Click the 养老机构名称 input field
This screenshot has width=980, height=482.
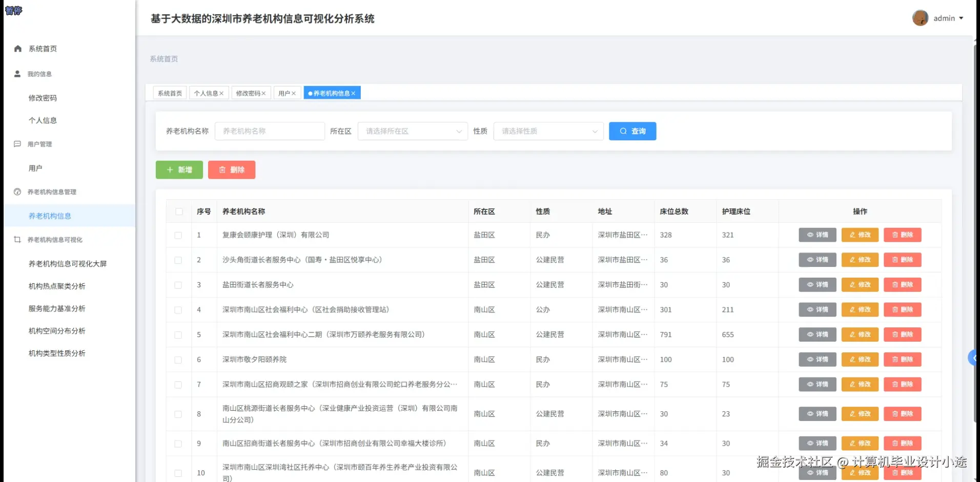point(270,131)
